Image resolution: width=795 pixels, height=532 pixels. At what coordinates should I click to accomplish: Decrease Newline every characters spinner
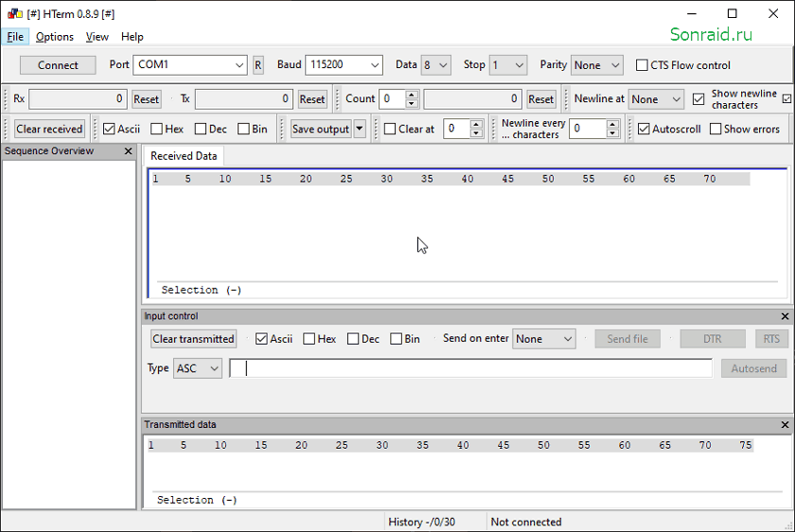coord(612,133)
